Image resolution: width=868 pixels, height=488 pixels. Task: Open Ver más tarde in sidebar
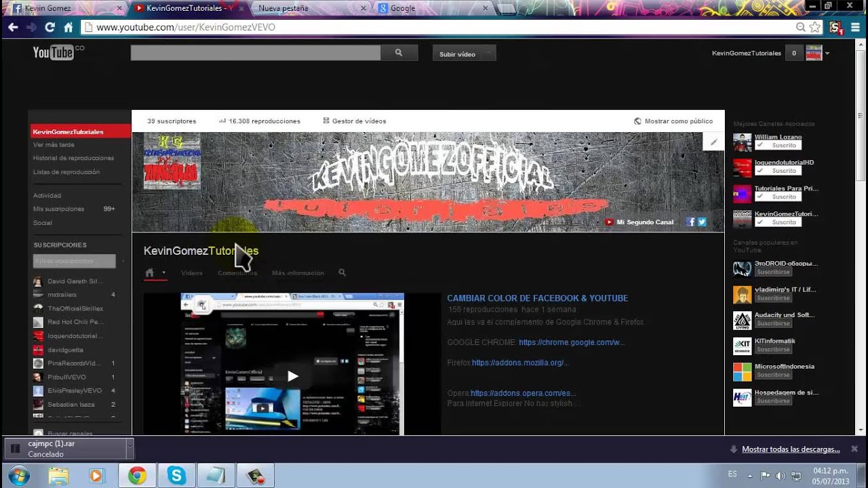[54, 144]
